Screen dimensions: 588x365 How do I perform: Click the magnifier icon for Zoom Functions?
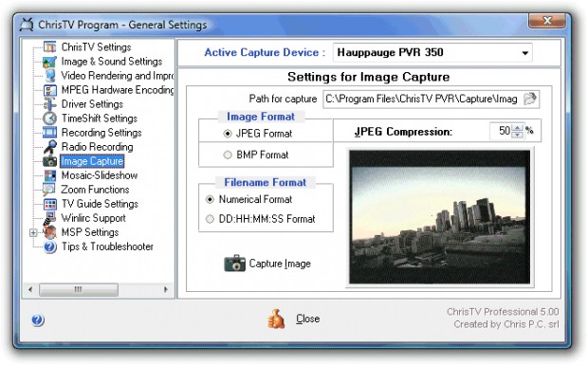(x=49, y=190)
